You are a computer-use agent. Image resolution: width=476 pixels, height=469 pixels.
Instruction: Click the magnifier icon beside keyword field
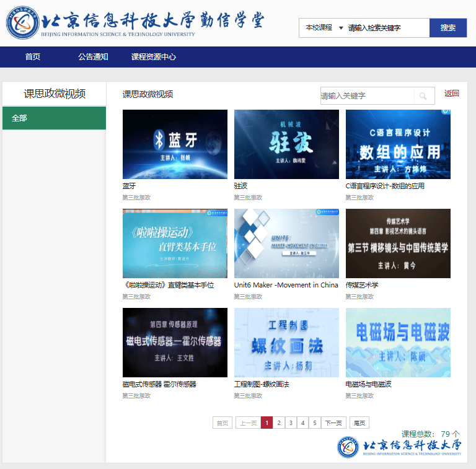(423, 96)
